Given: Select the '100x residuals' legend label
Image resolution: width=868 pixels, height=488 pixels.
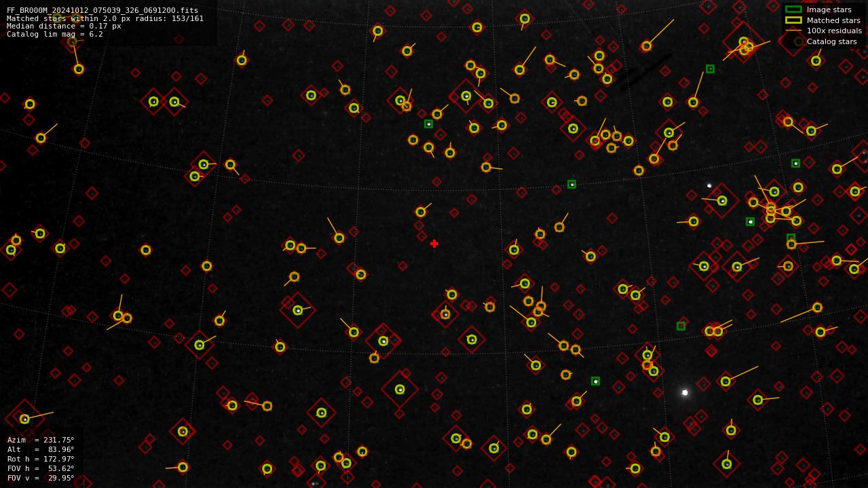Looking at the screenshot, I should [x=834, y=31].
